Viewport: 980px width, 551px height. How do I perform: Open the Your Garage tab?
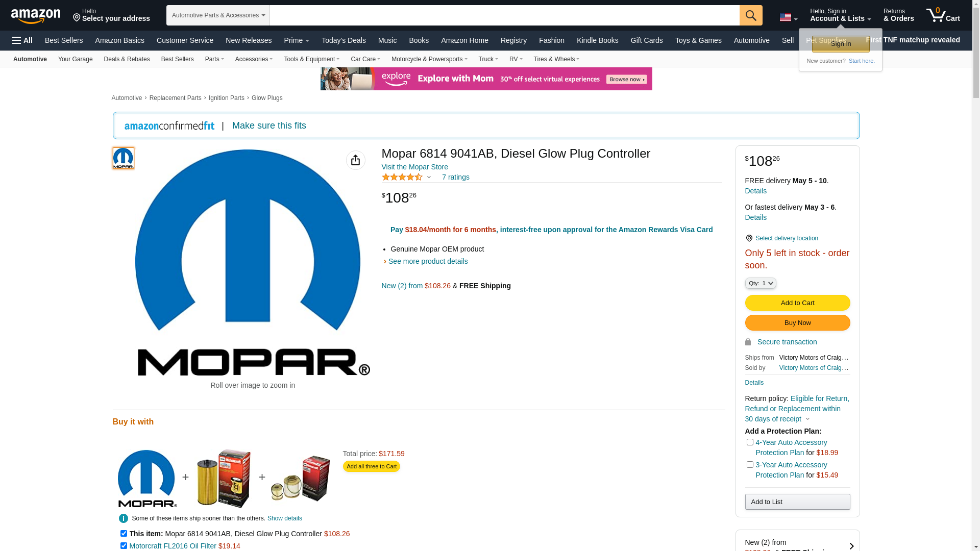coord(75,59)
